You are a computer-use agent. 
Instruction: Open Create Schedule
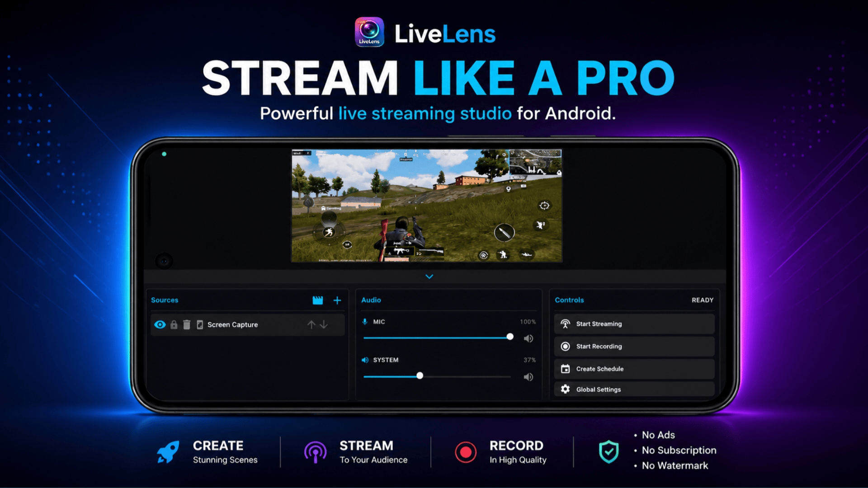pos(634,369)
